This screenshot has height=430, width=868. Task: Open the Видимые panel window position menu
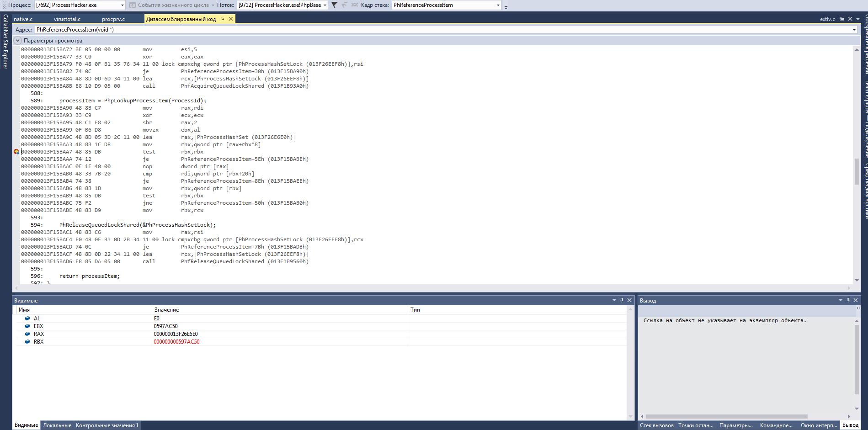pos(614,300)
